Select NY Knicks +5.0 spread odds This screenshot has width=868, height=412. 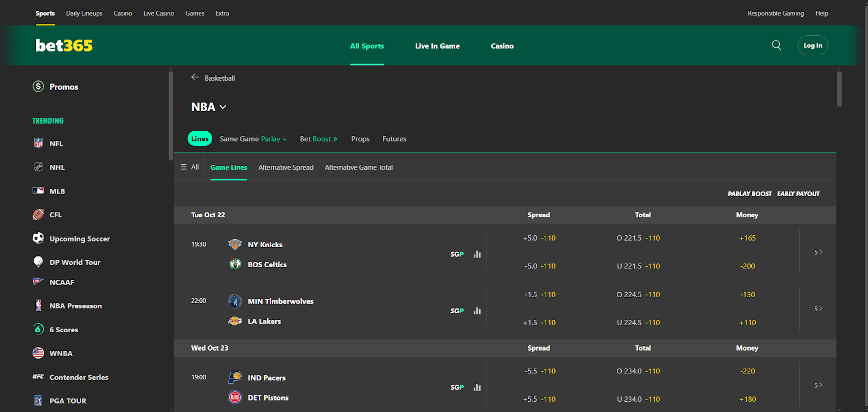point(539,238)
